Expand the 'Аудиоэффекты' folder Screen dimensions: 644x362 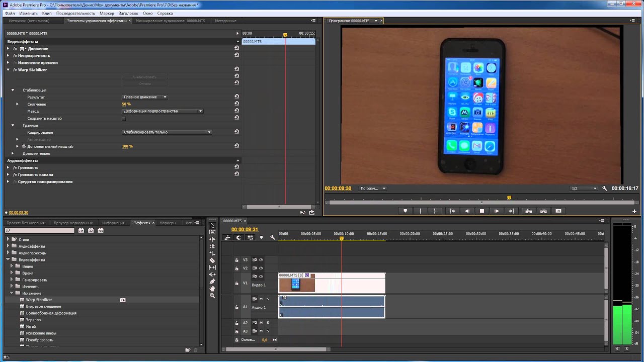(8, 246)
